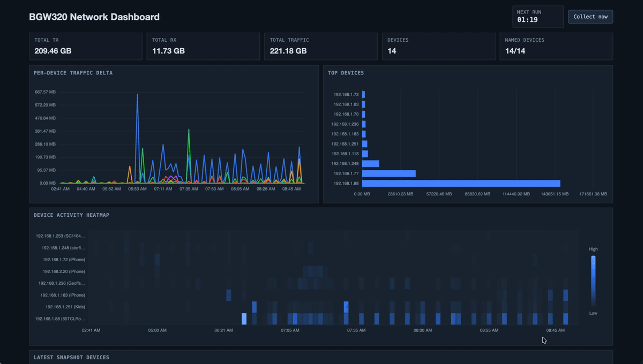Click the 192.168.1.72 label in Top Devices
Image resolution: width=643 pixels, height=364 pixels.
point(345,94)
